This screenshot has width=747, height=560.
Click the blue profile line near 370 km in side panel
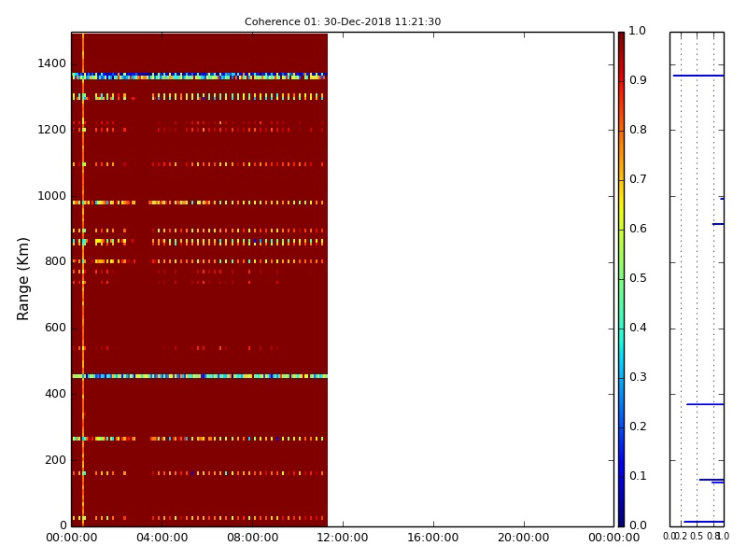[x=705, y=404]
